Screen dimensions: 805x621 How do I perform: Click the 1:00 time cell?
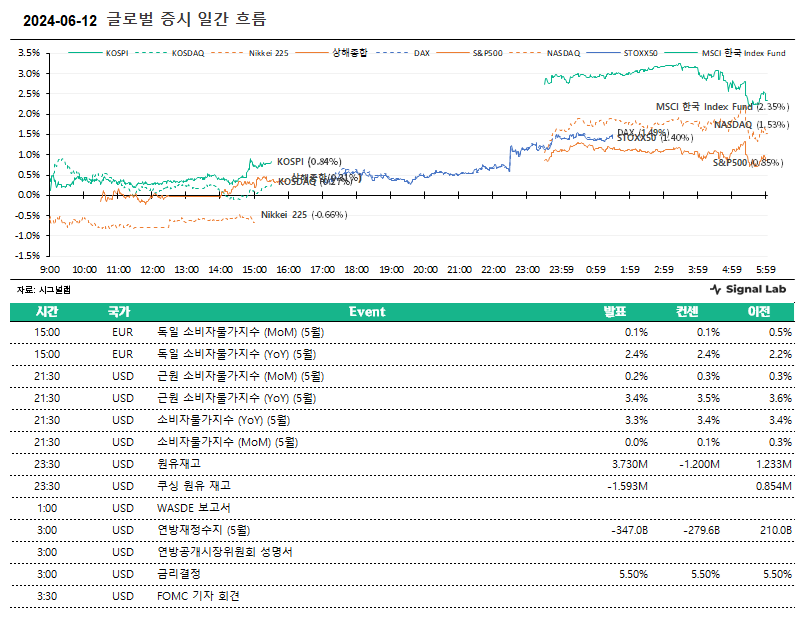(x=47, y=509)
